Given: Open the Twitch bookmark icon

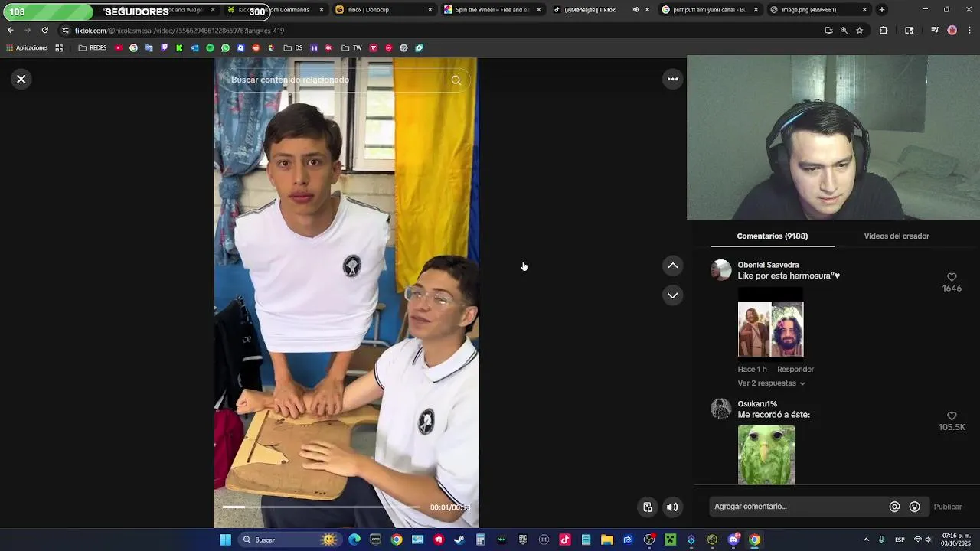Looking at the screenshot, I should pyautogui.click(x=164, y=47).
